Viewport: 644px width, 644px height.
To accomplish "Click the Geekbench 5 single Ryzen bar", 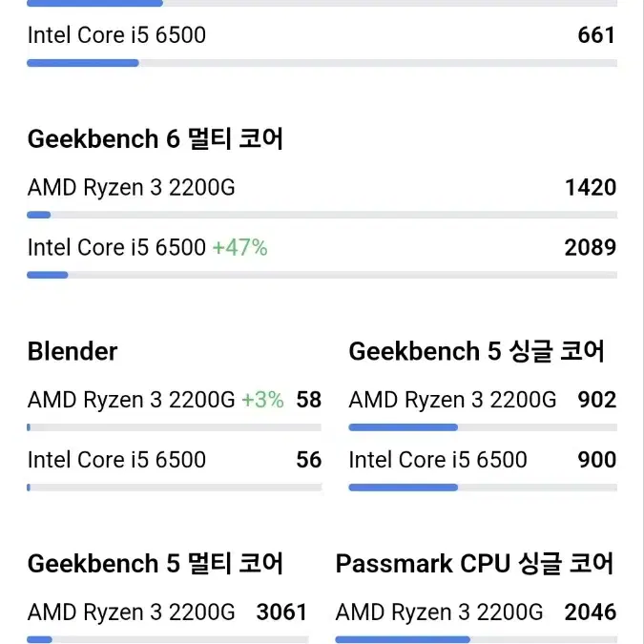I will click(483, 427).
